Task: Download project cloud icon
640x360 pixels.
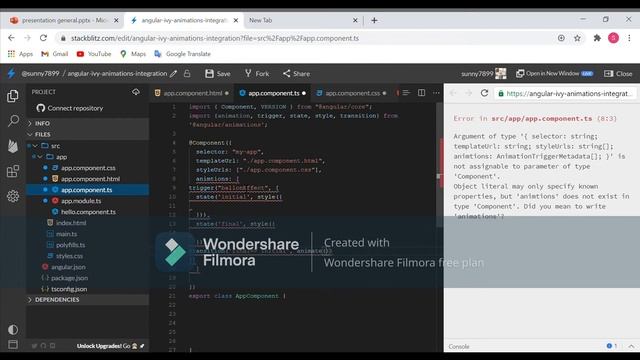Action: [136, 92]
